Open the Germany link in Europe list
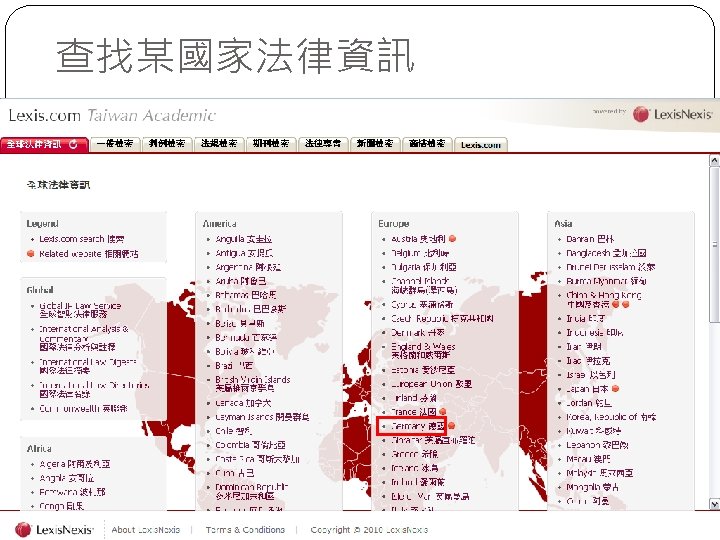 417,426
